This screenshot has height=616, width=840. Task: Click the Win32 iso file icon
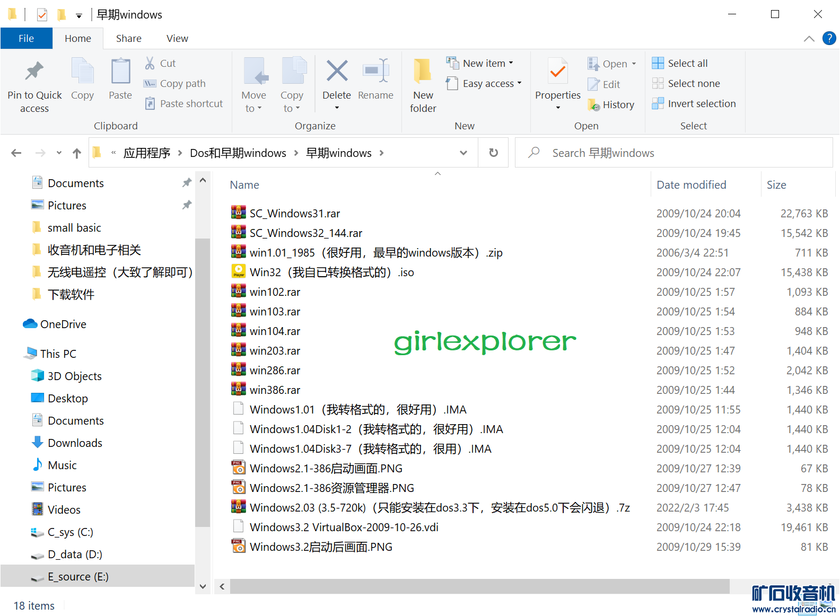239,272
